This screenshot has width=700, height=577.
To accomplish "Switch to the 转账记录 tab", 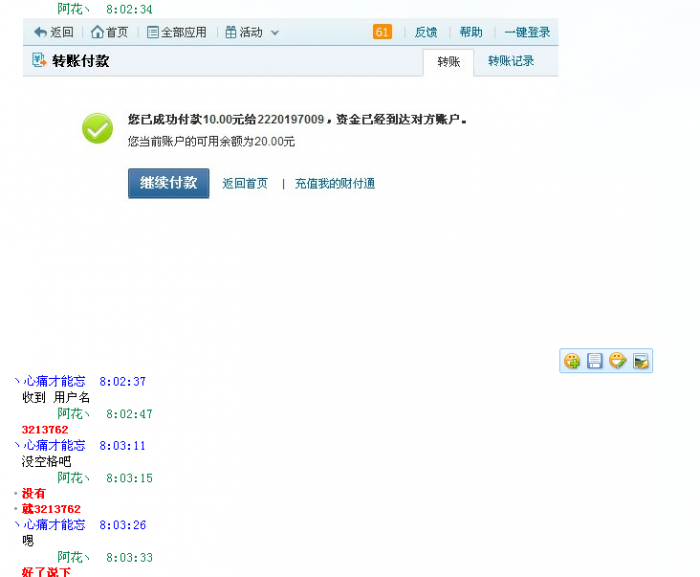I will [x=511, y=61].
